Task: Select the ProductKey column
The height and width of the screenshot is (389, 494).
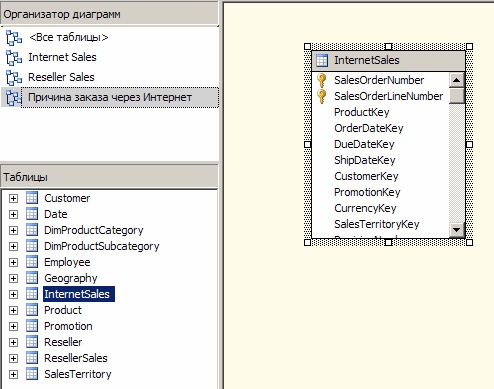Action: click(362, 112)
